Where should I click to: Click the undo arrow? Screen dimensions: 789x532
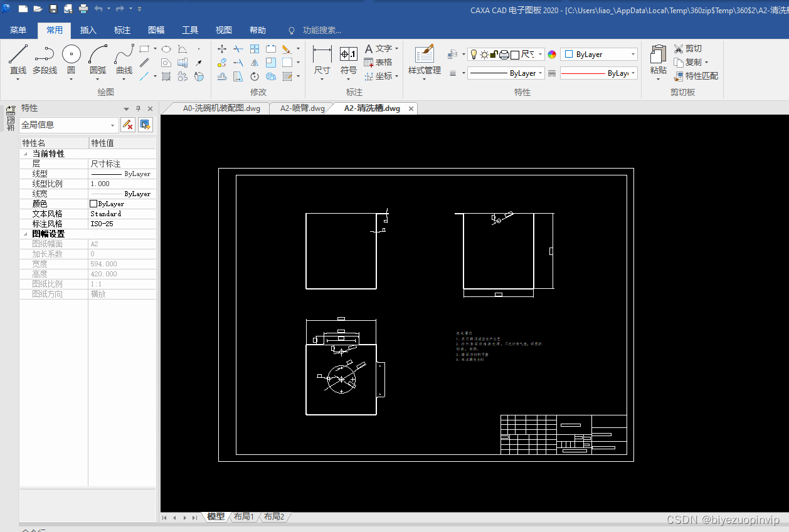tap(99, 9)
